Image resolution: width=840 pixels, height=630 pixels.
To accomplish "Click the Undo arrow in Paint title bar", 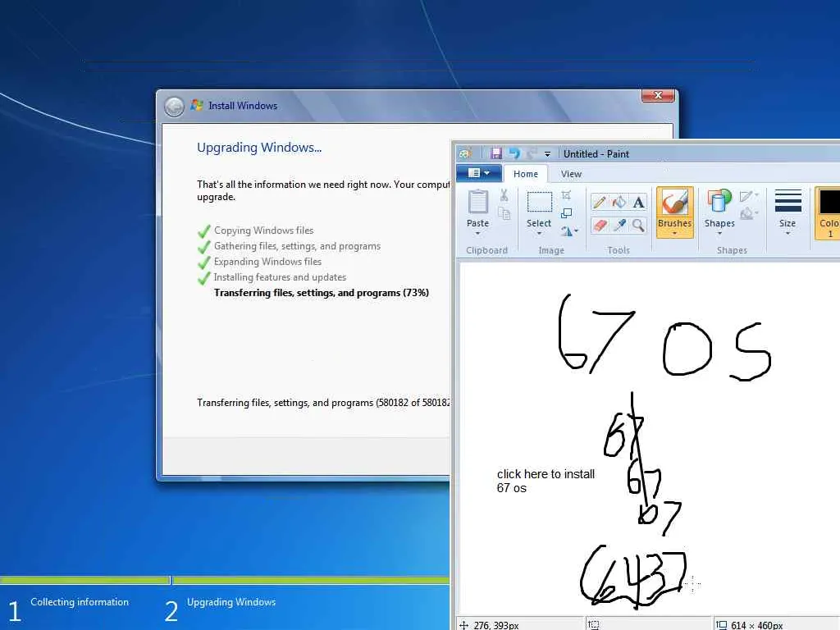I will (514, 153).
